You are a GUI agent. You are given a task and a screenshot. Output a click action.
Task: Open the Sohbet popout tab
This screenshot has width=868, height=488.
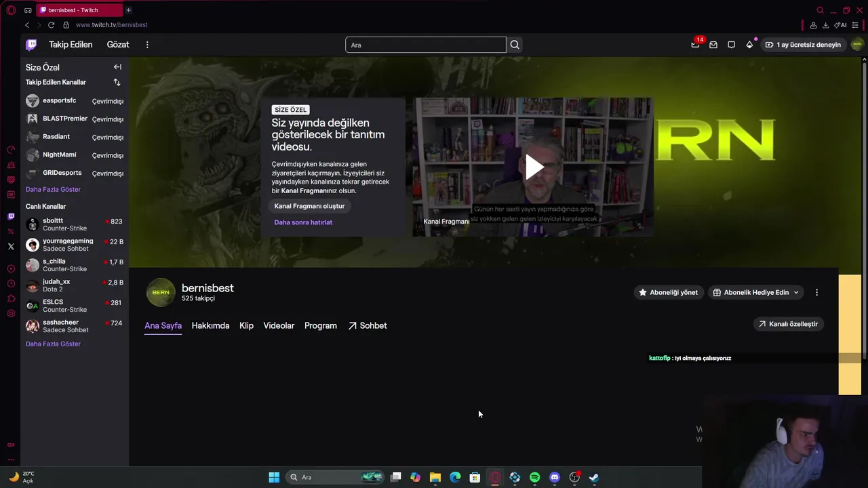tap(368, 326)
